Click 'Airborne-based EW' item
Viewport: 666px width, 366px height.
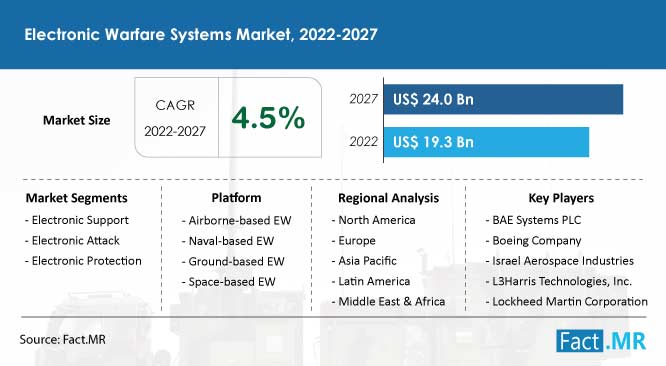coord(240,220)
